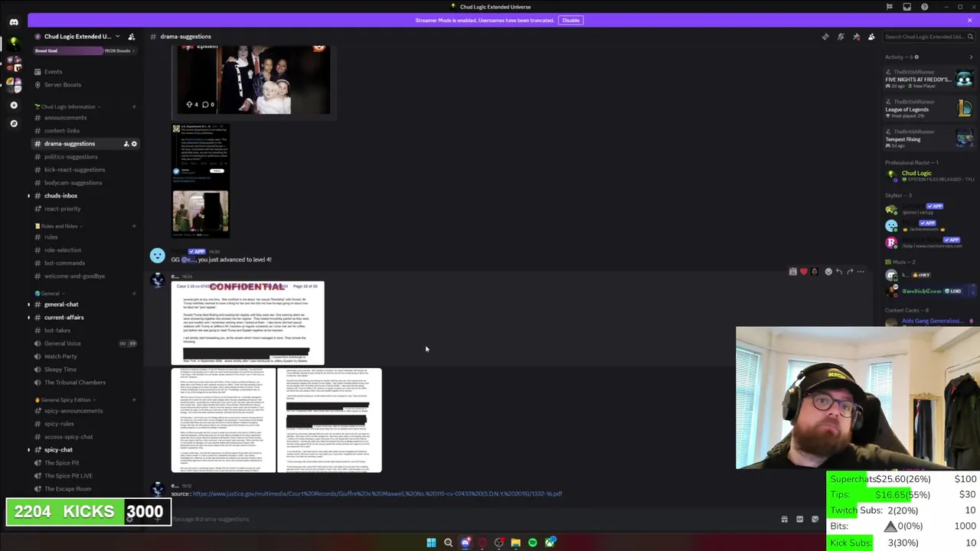Join The Tribunal Chambers voice channel
Screen dimensions: 980x551
click(x=84, y=383)
